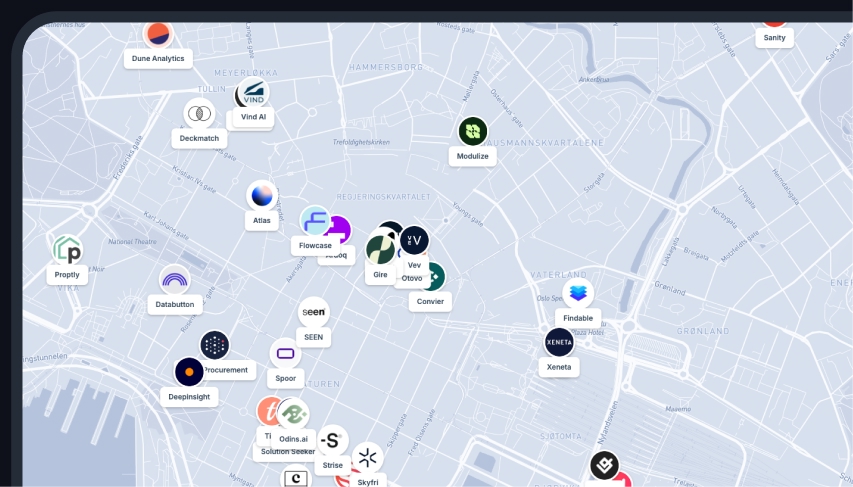Click the Xeneta dark circular logo

point(559,342)
